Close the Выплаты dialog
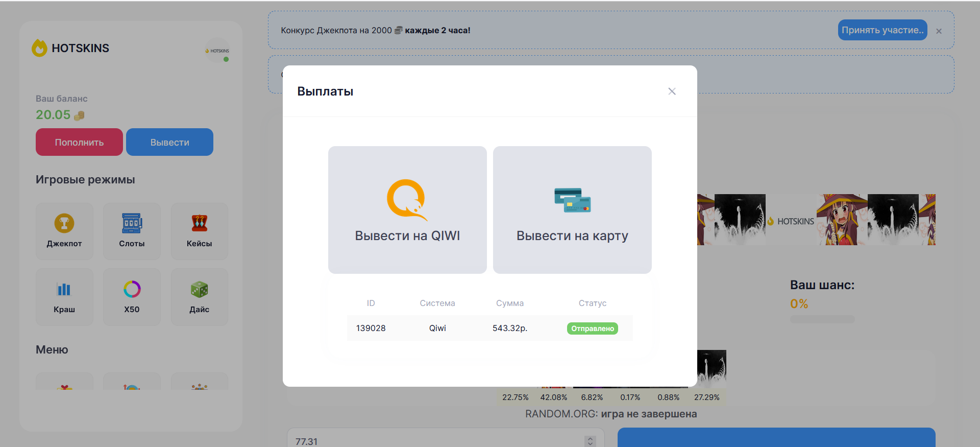Image resolution: width=980 pixels, height=447 pixels. coord(672,91)
